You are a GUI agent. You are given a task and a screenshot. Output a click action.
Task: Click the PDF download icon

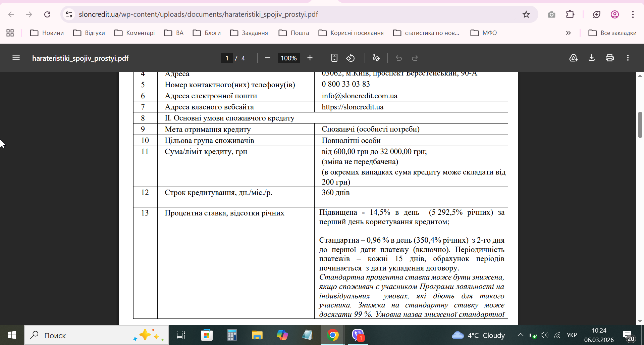(592, 58)
